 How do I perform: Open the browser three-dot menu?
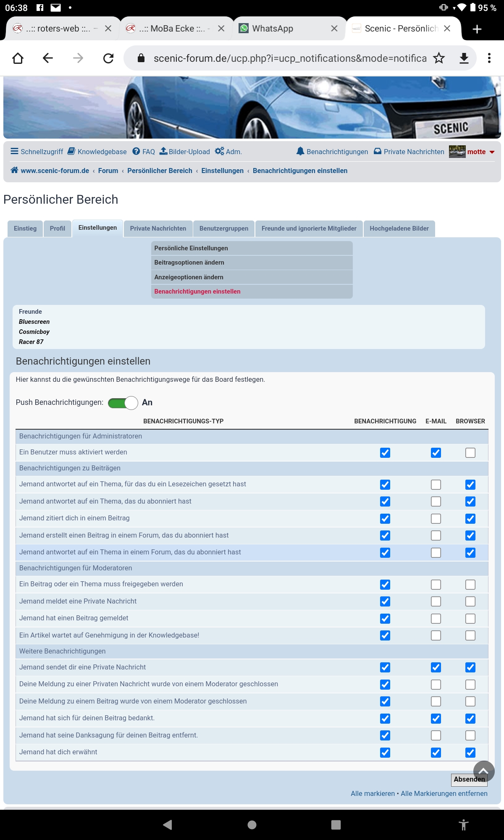(x=489, y=58)
